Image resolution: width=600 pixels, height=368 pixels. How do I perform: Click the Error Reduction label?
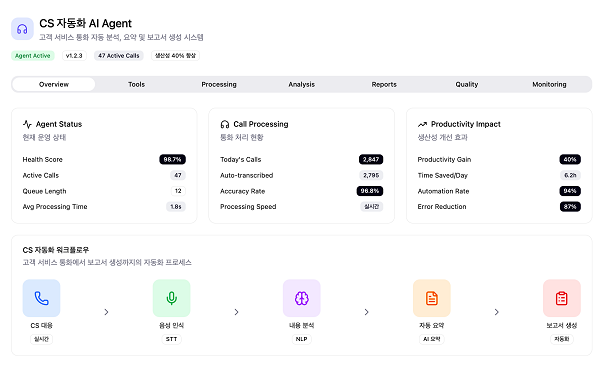tap(442, 207)
